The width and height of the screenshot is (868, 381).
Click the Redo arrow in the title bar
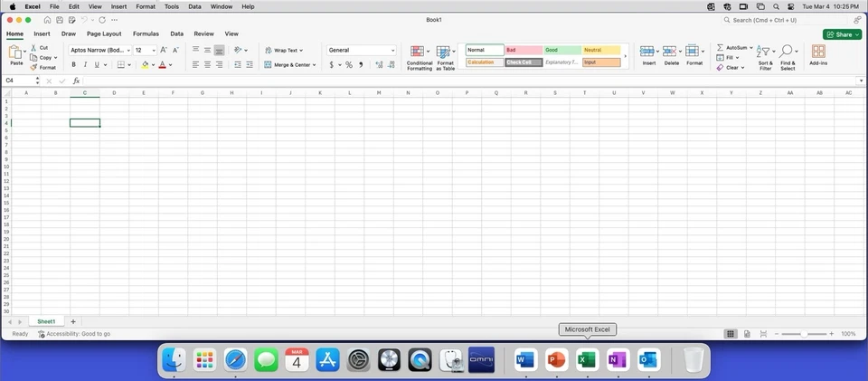pyautogui.click(x=102, y=20)
